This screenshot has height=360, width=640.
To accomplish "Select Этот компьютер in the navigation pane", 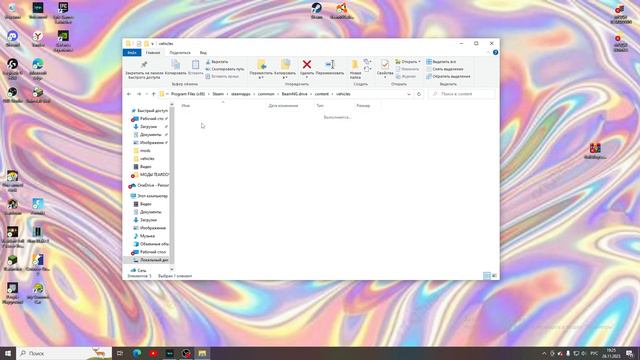I will pos(149,196).
